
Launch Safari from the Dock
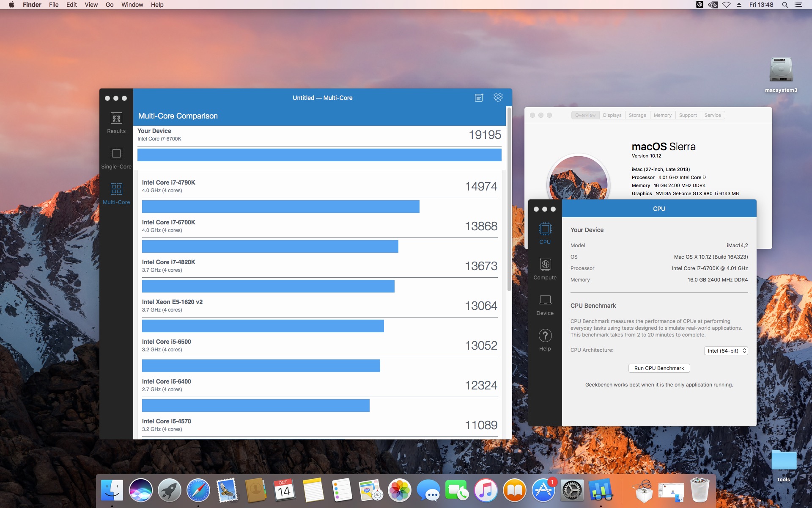pos(198,490)
